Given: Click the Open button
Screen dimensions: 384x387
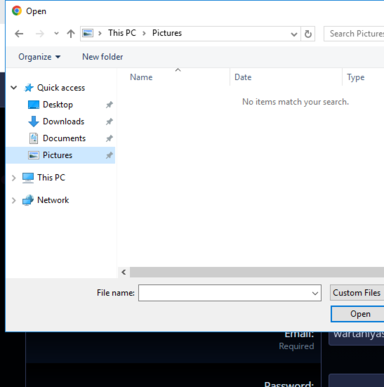Looking at the screenshot, I should [x=357, y=314].
